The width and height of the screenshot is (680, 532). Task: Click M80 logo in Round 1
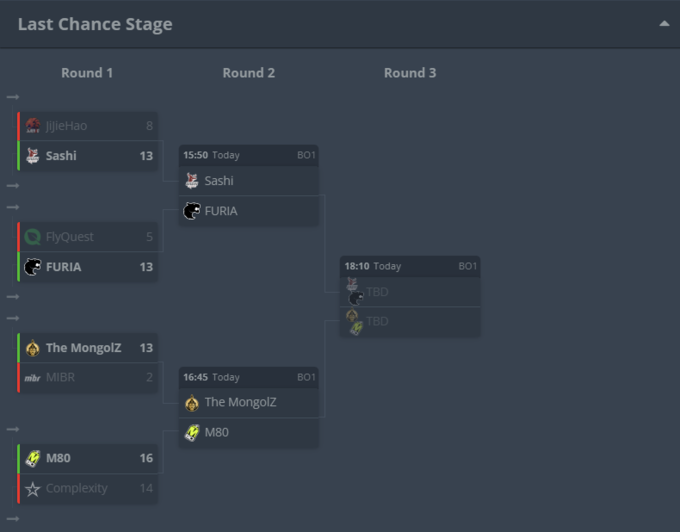[x=33, y=458]
